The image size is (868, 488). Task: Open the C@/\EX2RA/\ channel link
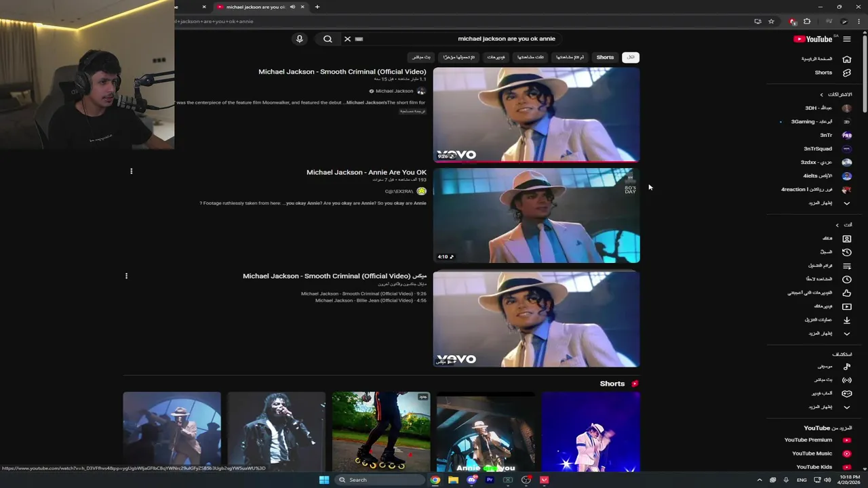(x=399, y=191)
